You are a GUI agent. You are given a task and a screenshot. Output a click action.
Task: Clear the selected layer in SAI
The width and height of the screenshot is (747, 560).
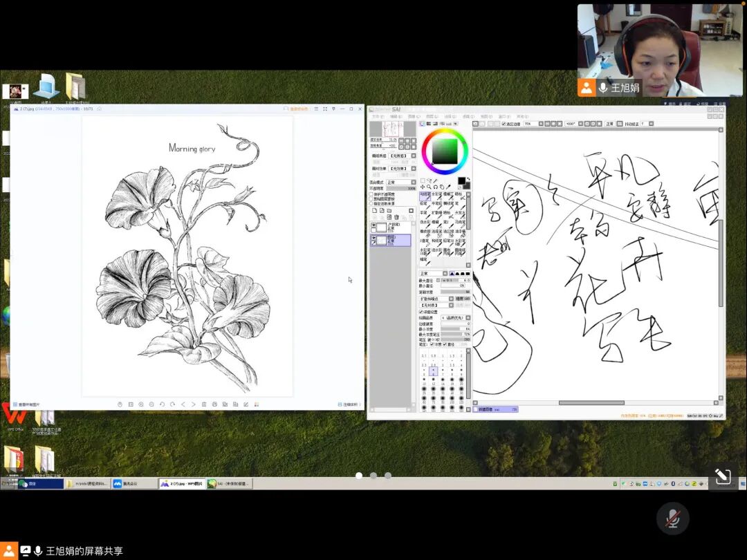(x=389, y=217)
